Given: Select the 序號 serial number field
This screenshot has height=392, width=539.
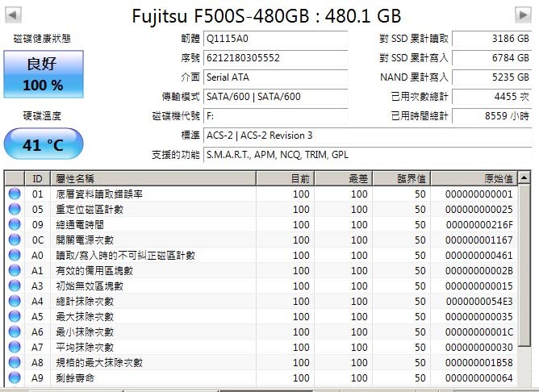Looking at the screenshot, I should pyautogui.click(x=276, y=58).
